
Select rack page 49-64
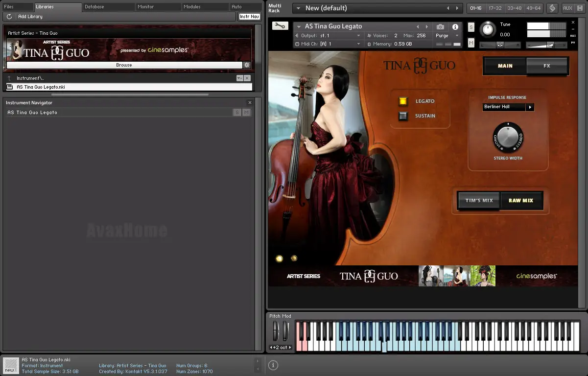coord(534,8)
